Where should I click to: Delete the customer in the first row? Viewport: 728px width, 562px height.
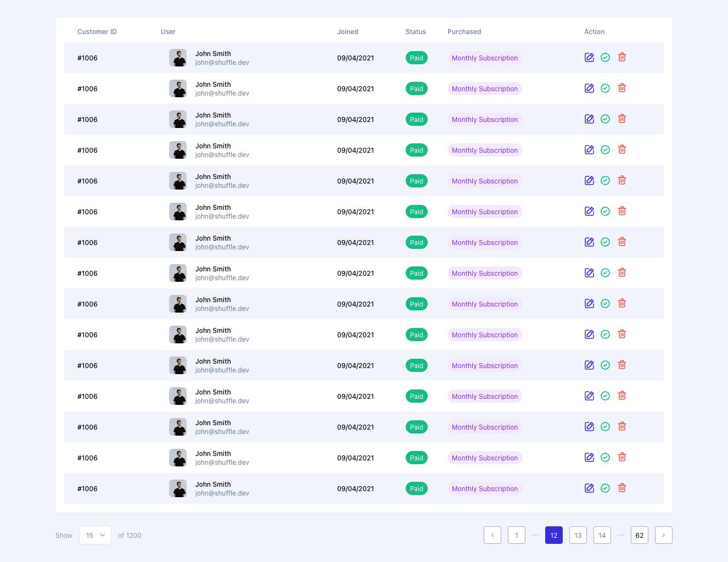coord(622,57)
